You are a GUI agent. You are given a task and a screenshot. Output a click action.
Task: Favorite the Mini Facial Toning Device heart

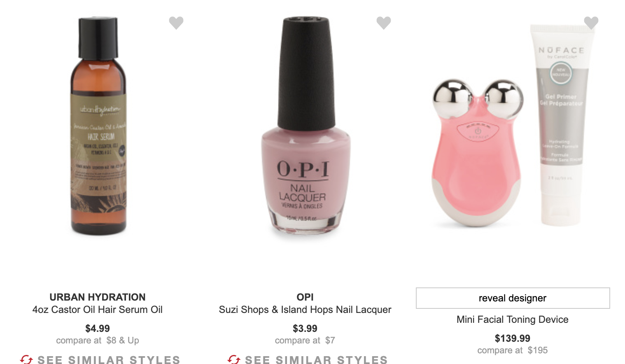pyautogui.click(x=591, y=23)
